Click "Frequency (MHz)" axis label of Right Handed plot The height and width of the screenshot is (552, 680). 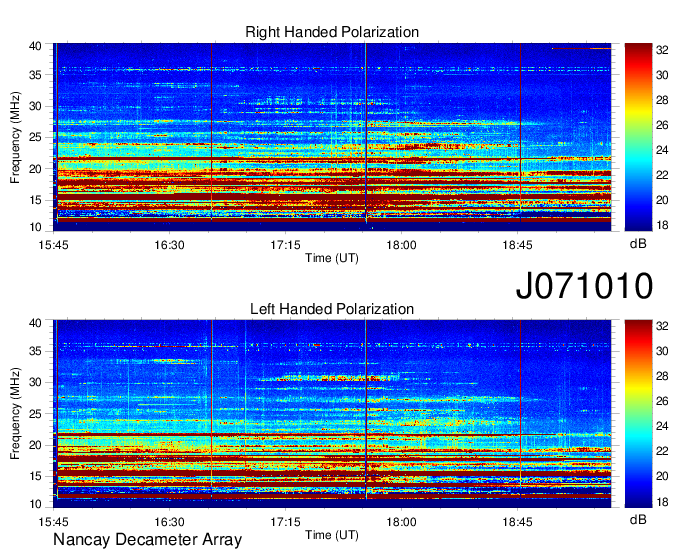pos(15,137)
